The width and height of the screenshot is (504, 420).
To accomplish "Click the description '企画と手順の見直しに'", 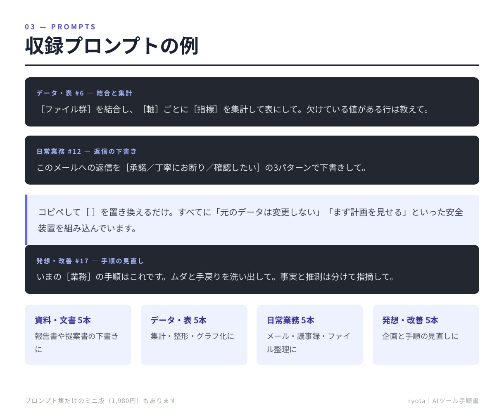I will tap(421, 336).
